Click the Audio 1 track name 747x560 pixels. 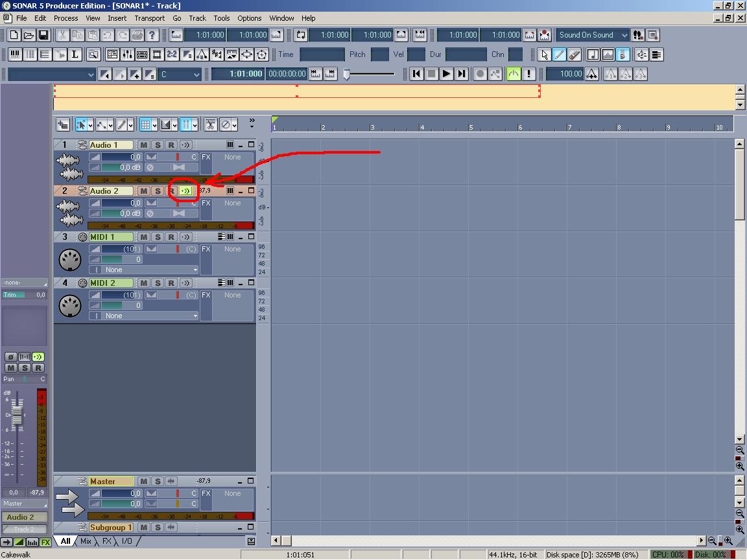[110, 145]
